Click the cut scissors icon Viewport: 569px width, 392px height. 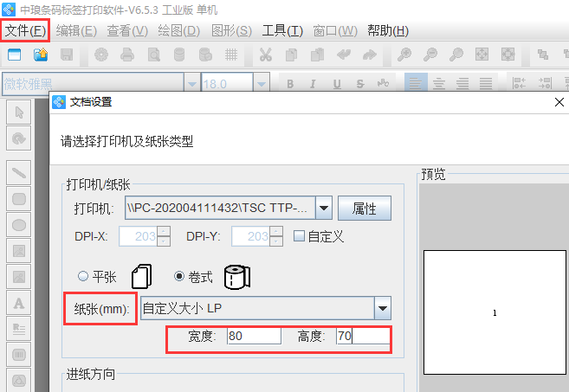tap(265, 55)
